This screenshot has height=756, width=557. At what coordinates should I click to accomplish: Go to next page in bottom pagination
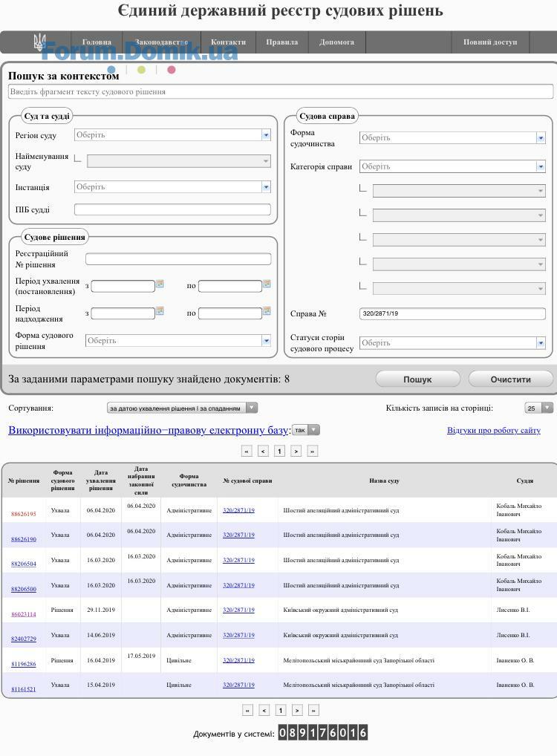tap(297, 710)
